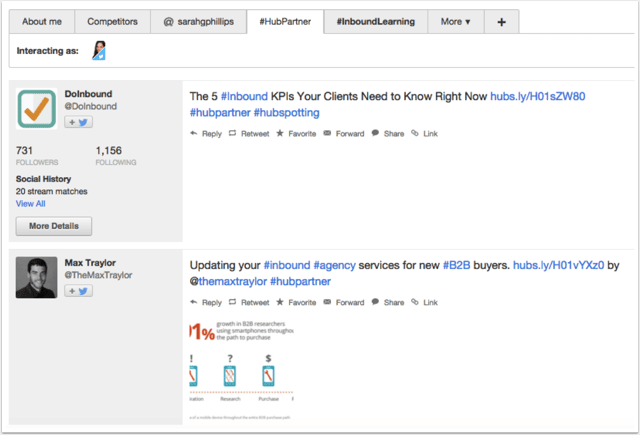Switch to the Competitors tab
This screenshot has width=640, height=435.
click(113, 21)
